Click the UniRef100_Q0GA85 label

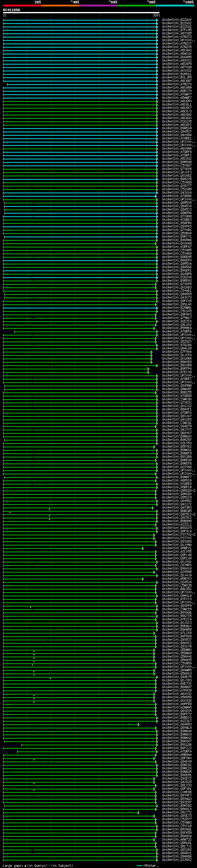[x=177, y=57]
